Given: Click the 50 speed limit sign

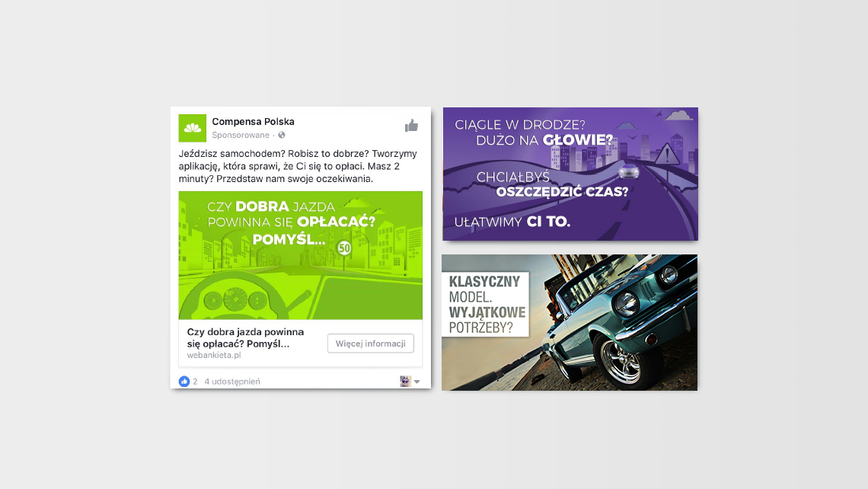Looking at the screenshot, I should (x=344, y=248).
